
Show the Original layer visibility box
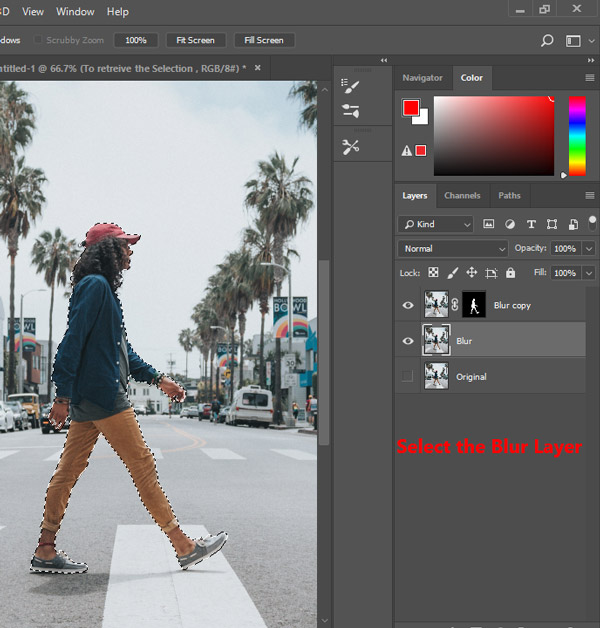[x=407, y=376]
